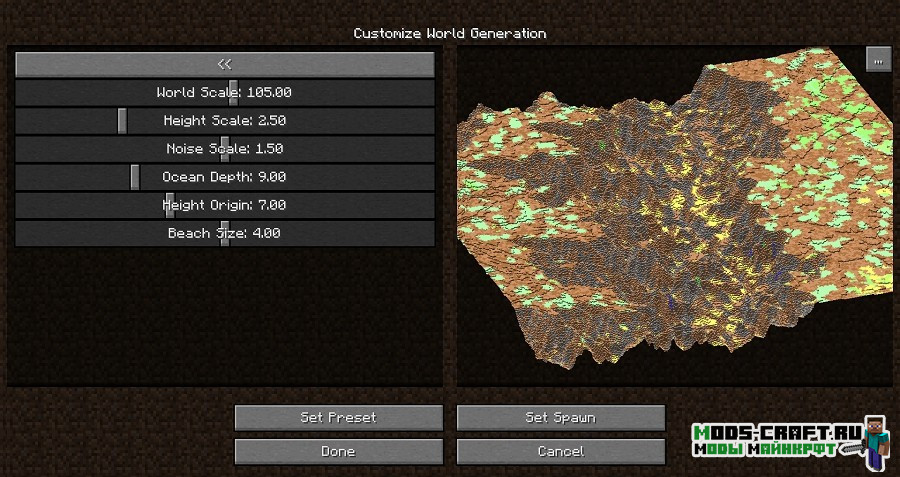Screen dimensions: 900x477
Task: Click the Beach Size 4.00 slider
Action: pyautogui.click(x=224, y=233)
